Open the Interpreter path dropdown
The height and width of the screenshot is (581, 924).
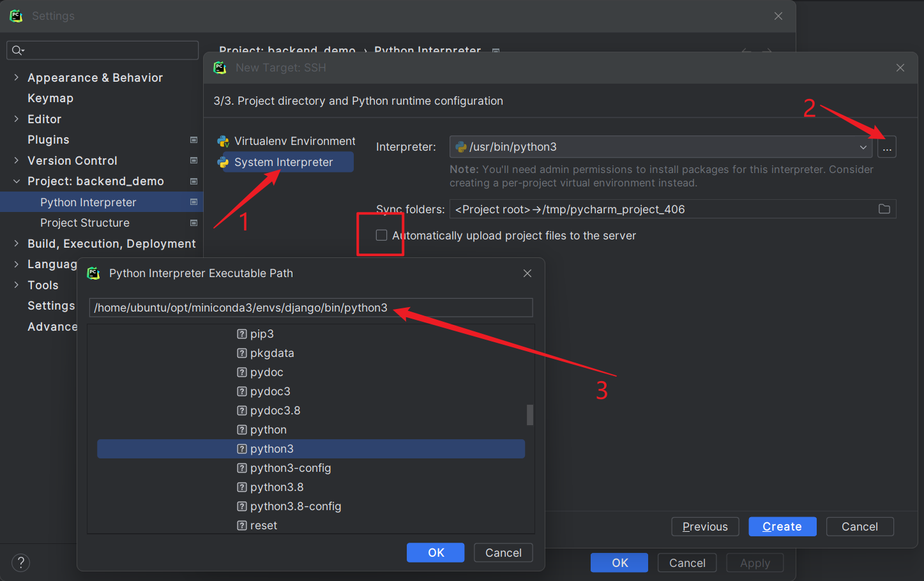pyautogui.click(x=863, y=147)
